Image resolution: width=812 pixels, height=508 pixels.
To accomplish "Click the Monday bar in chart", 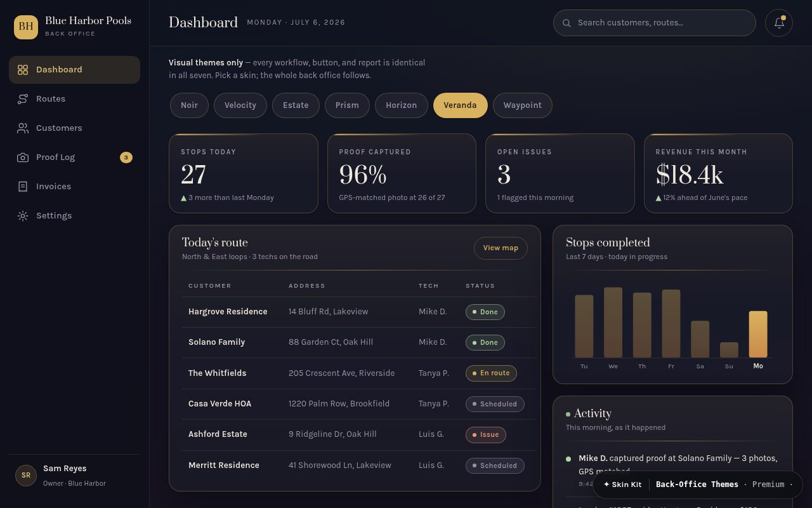I will click(x=758, y=335).
